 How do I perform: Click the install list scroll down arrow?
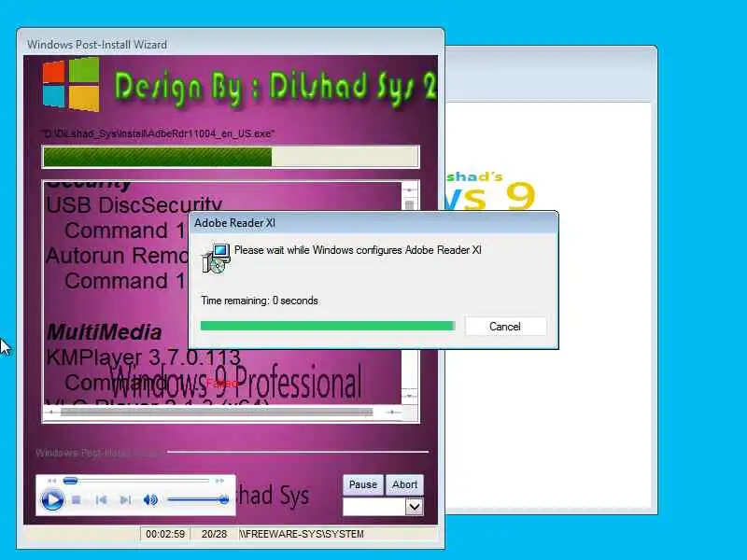(409, 396)
